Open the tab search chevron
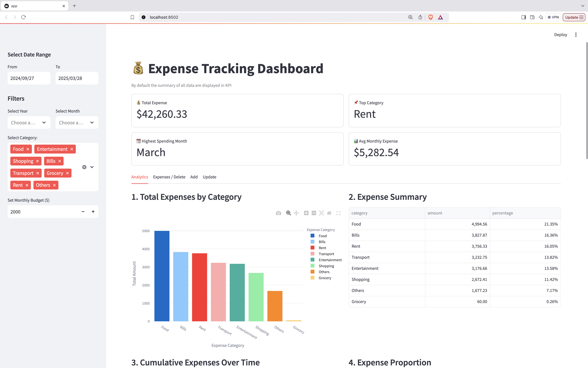Viewport: 588px width, 368px height. tap(583, 6)
